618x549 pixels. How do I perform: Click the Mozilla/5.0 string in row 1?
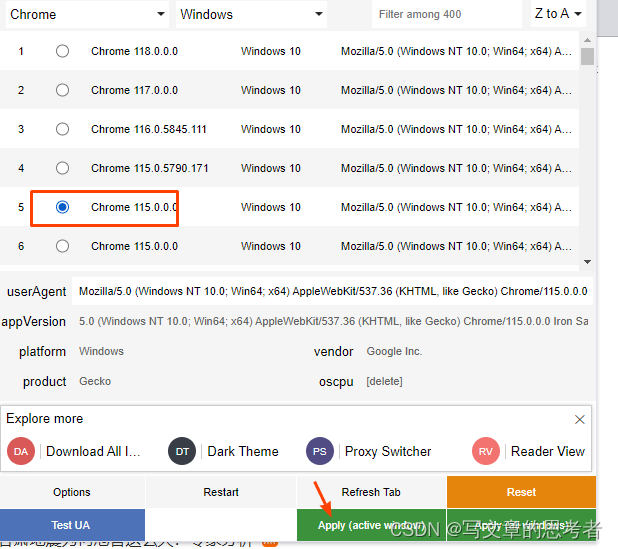[456, 51]
